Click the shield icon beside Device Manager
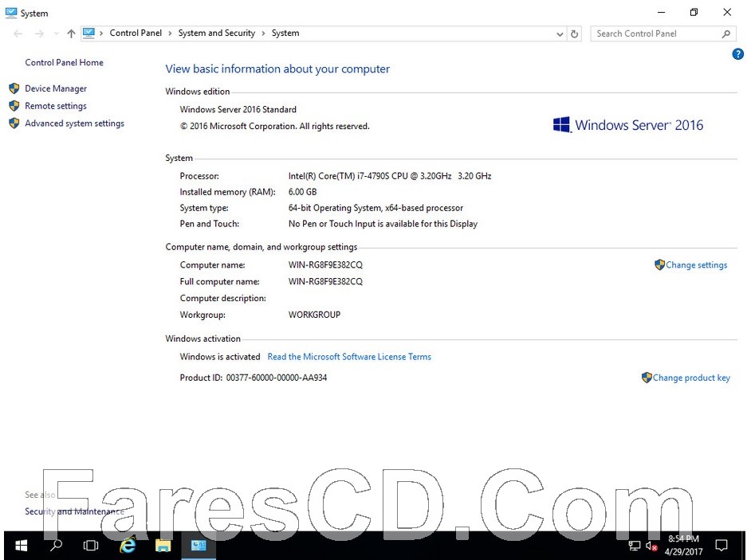747x560 pixels. [x=14, y=88]
